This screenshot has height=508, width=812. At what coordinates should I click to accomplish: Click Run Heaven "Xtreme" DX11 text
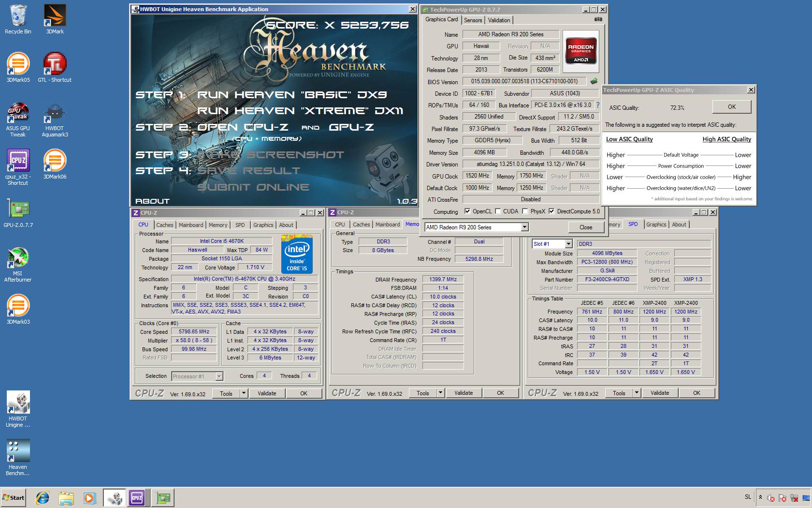[x=300, y=111]
